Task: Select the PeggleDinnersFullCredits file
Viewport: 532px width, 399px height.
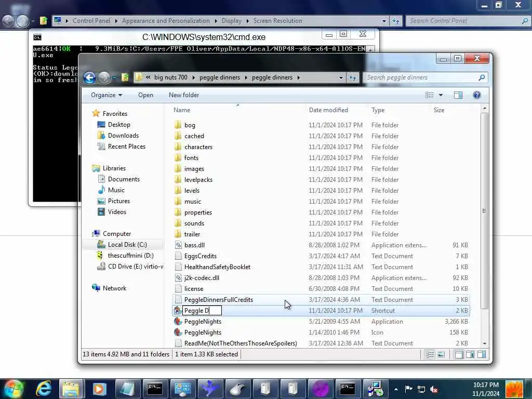Action: coord(219,300)
